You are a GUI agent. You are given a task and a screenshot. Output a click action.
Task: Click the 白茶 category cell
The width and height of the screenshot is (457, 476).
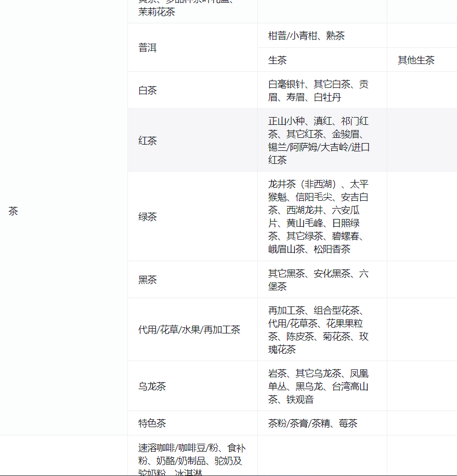(148, 91)
